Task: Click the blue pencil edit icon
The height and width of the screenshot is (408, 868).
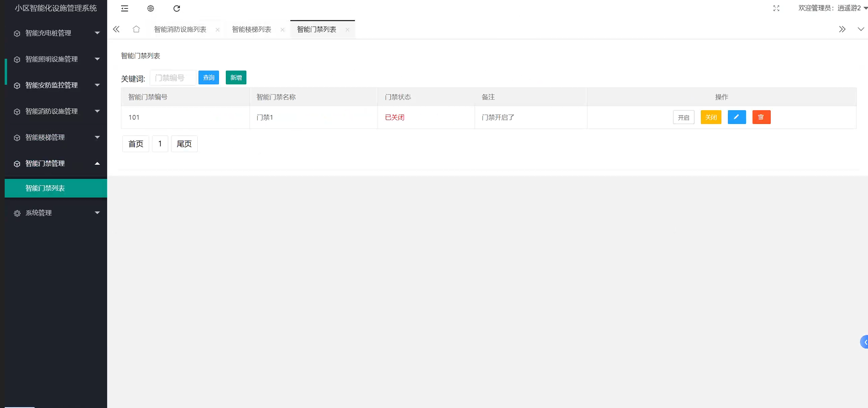Action: (x=737, y=117)
